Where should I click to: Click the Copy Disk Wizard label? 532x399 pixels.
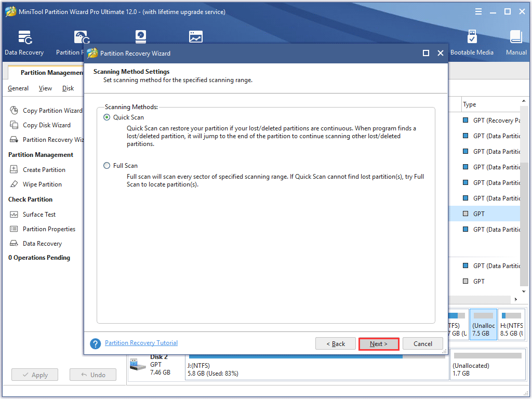pyautogui.click(x=46, y=125)
